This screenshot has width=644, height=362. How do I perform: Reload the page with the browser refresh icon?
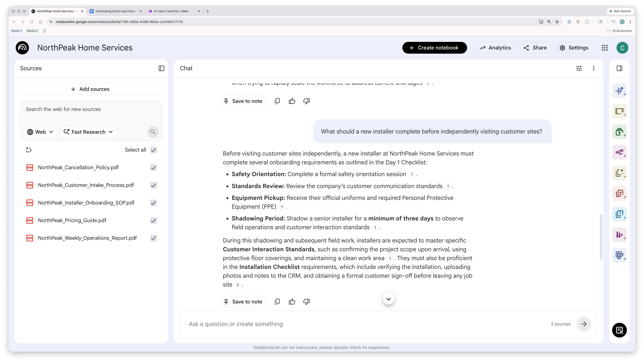(x=32, y=22)
